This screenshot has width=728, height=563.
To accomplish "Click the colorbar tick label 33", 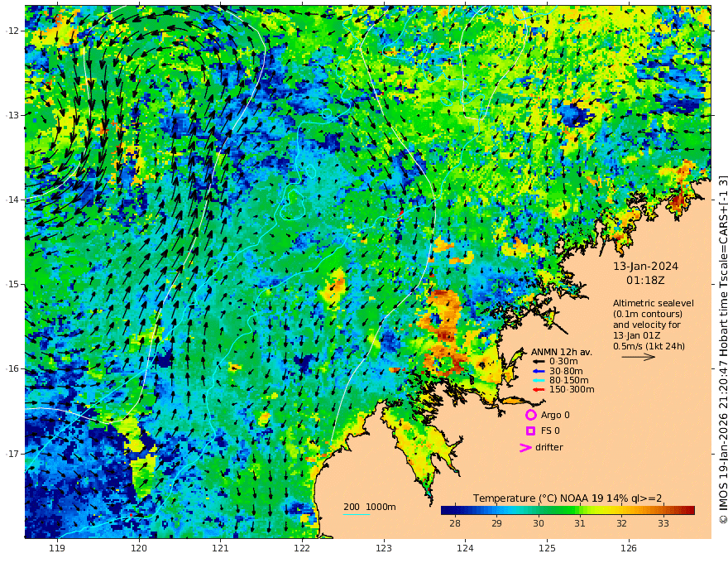I will 663,523.
